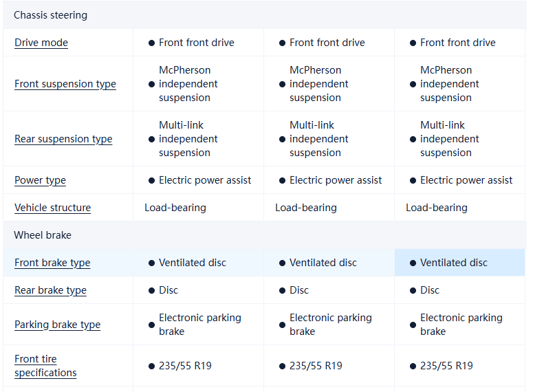Select the first column's 235/55 R19 tire cell

point(185,366)
